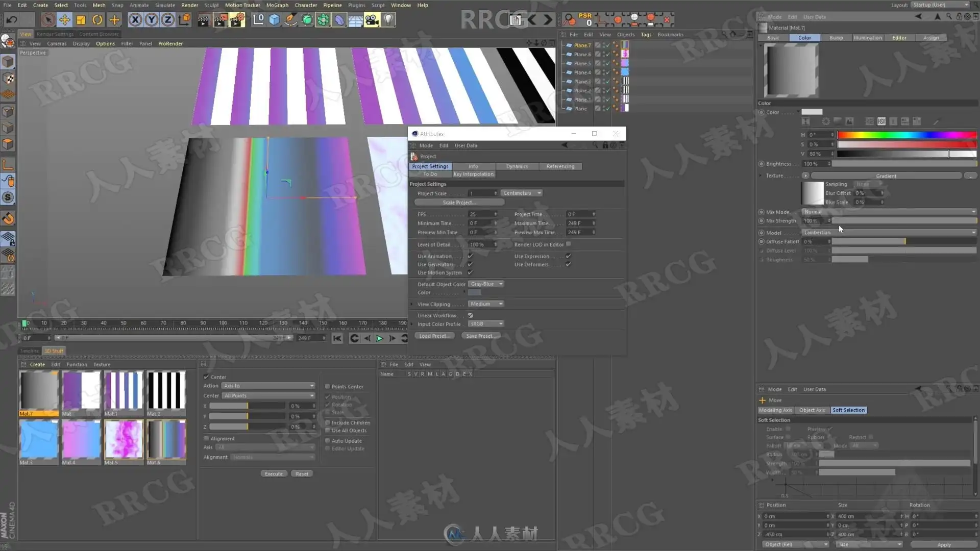Image resolution: width=980 pixels, height=551 pixels.
Task: Select the Move tool in toolbar
Action: (64, 20)
